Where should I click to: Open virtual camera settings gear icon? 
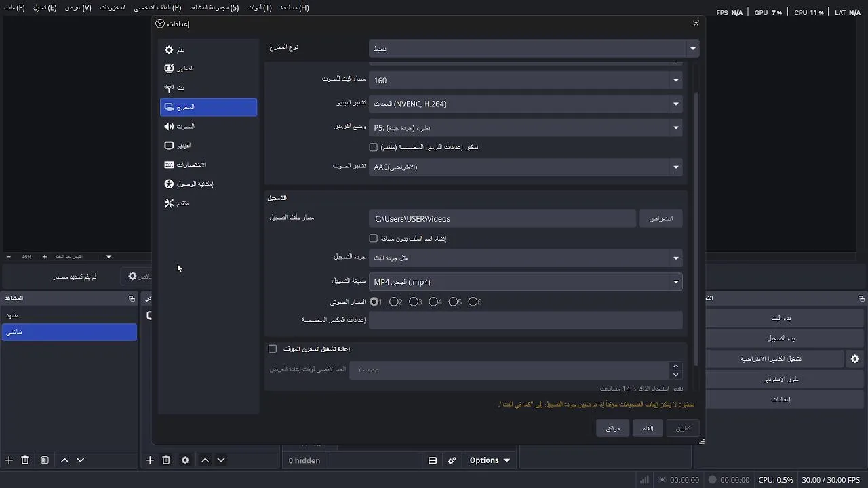(x=854, y=359)
